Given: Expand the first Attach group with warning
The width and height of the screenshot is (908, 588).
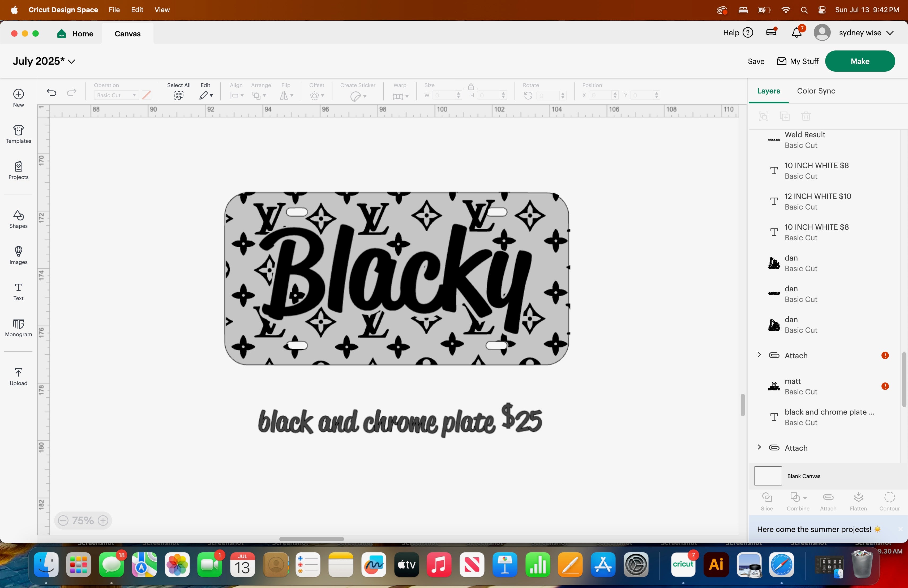Looking at the screenshot, I should click(x=759, y=355).
